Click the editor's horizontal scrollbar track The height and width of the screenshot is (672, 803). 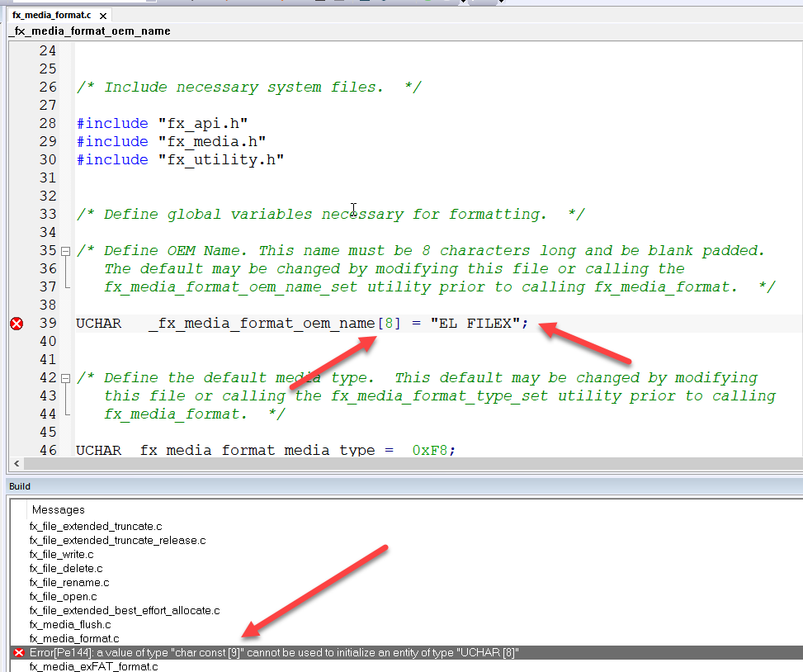413,463
